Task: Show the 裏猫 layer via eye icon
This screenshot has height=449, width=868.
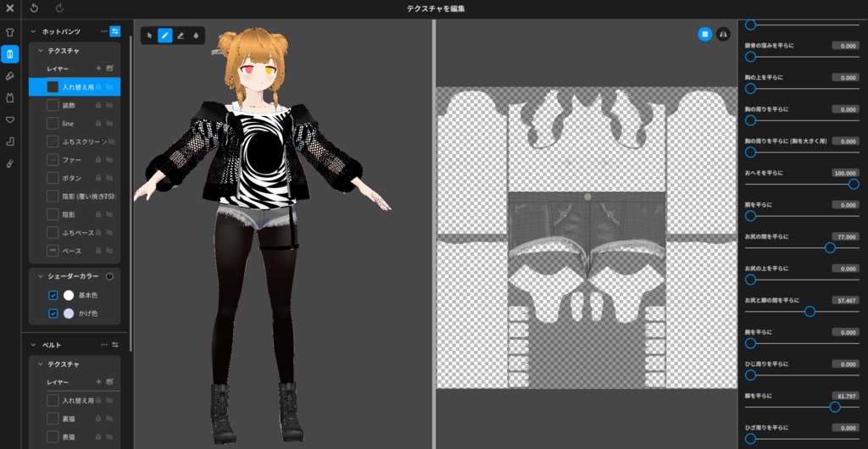Action: [109, 419]
